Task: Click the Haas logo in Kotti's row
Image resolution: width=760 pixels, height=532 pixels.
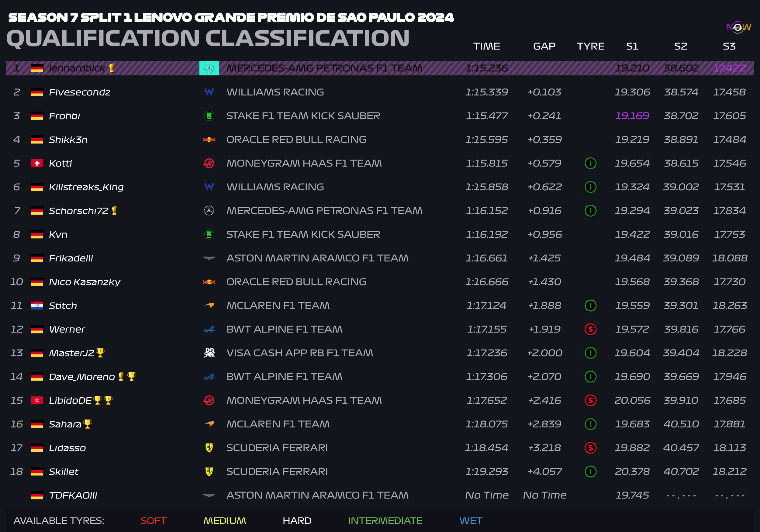Action: tap(209, 163)
